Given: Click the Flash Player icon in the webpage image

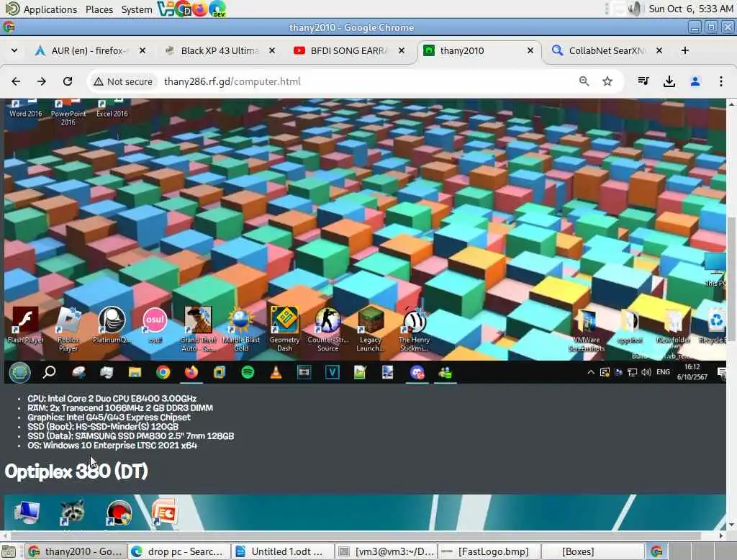Looking at the screenshot, I should pos(25,325).
